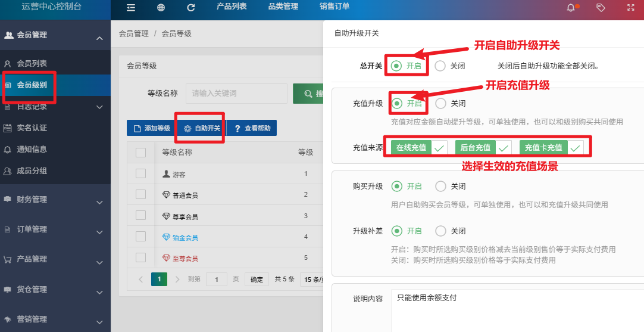
Task: Click the previous page arrow icon
Action: coord(141,280)
